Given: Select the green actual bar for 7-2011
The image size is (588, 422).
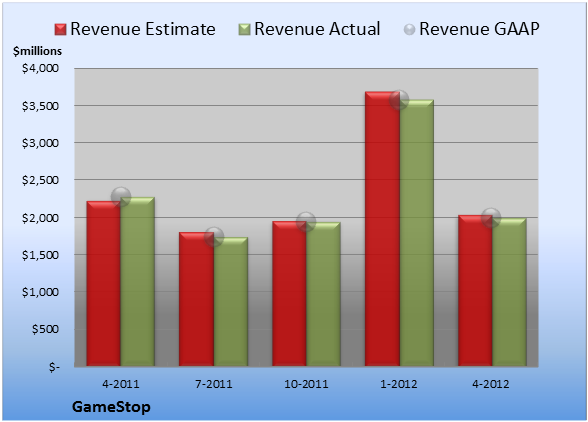Looking at the screenshot, I should pos(231,302).
